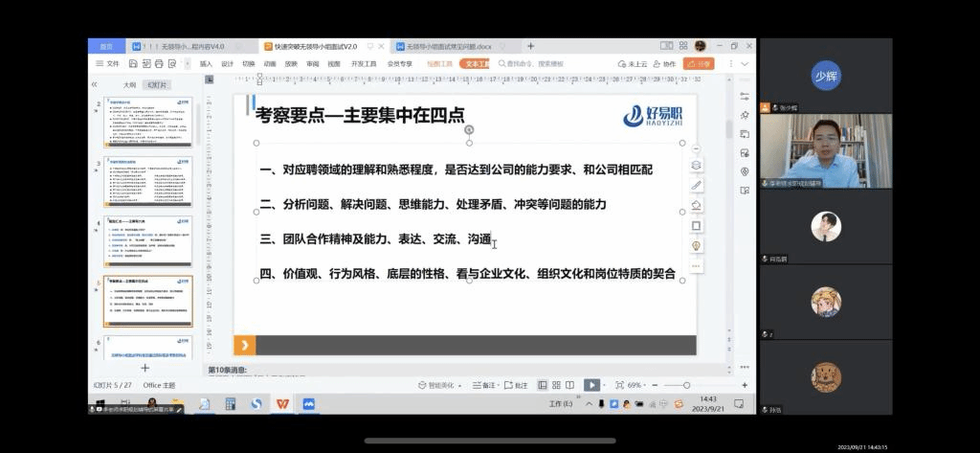This screenshot has height=453, width=980.
Task: Adjust the zoom slider in status bar
Action: (x=685, y=385)
